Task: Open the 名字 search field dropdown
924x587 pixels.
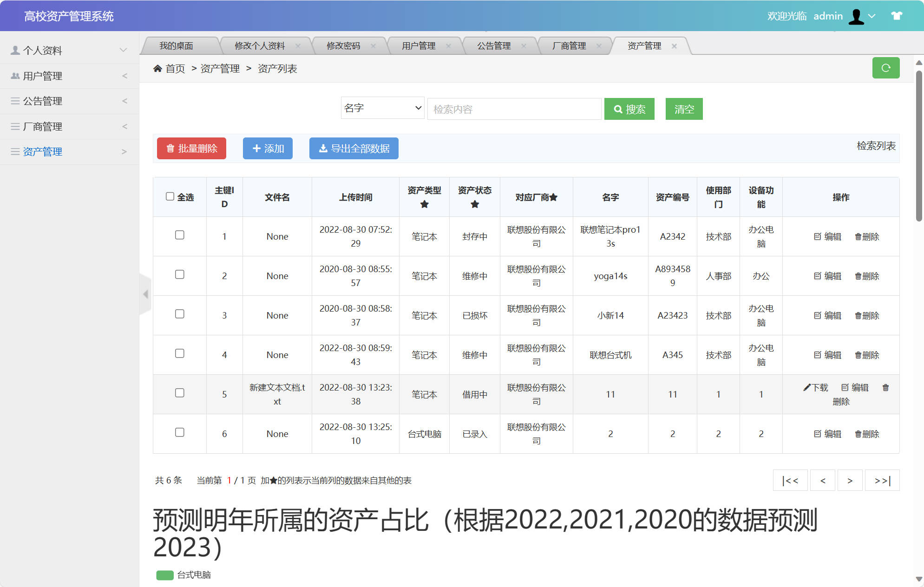Action: pos(382,108)
